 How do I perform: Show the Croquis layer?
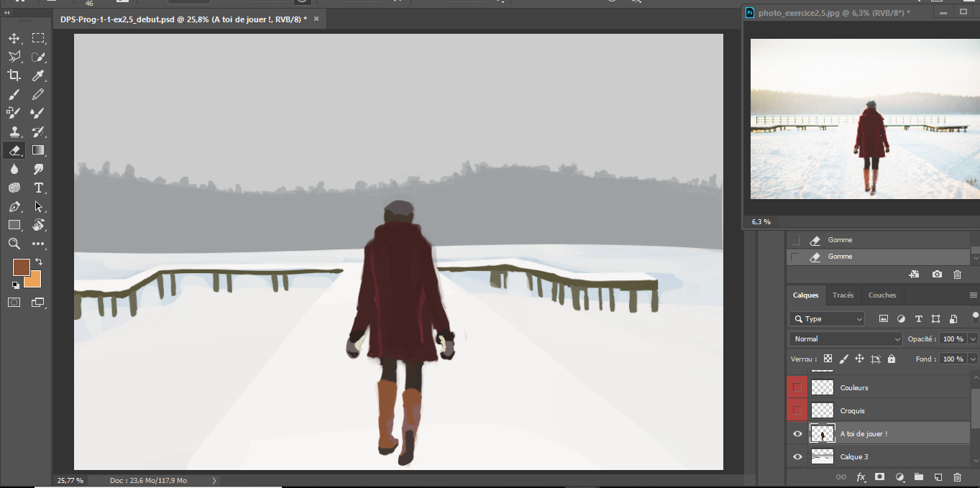coord(797,410)
